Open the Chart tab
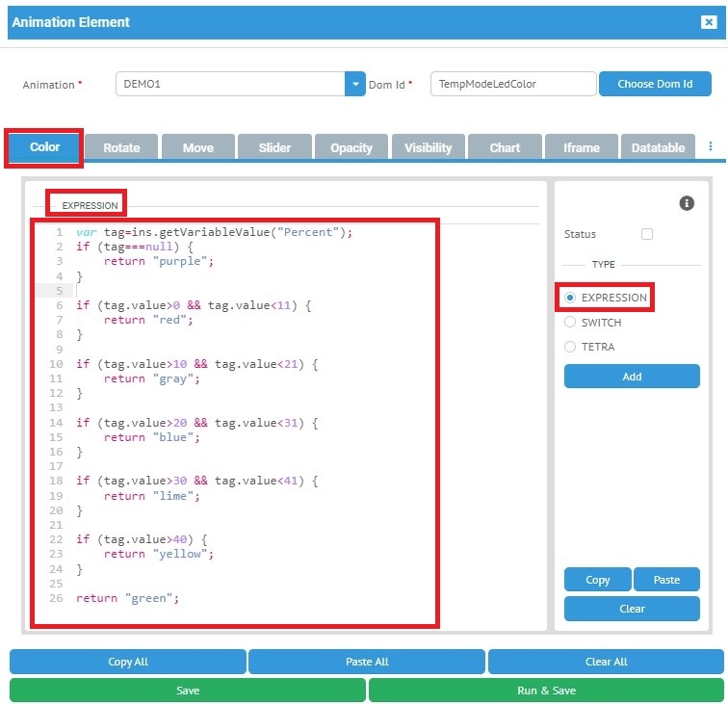Image resolution: width=728 pixels, height=704 pixels. tap(505, 147)
